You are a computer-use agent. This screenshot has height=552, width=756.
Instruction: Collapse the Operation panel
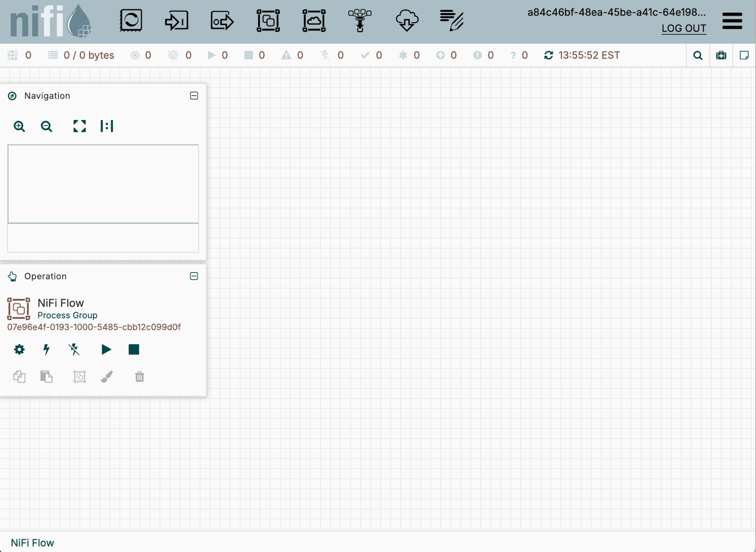click(194, 276)
